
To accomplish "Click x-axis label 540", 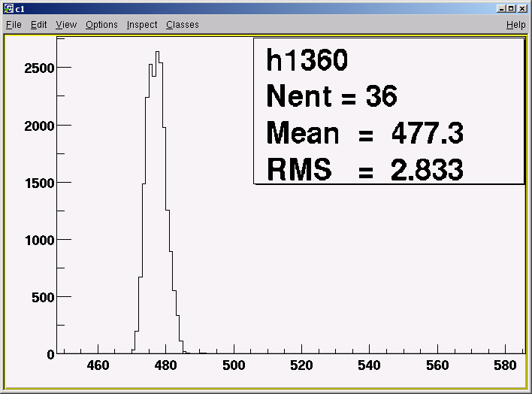I will point(369,365).
